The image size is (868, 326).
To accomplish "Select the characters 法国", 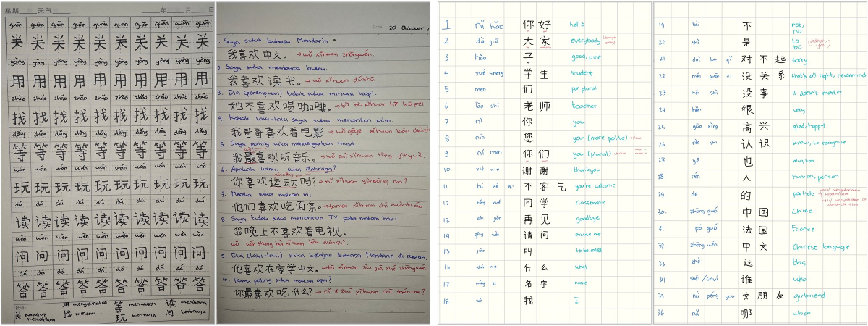I will [755, 230].
